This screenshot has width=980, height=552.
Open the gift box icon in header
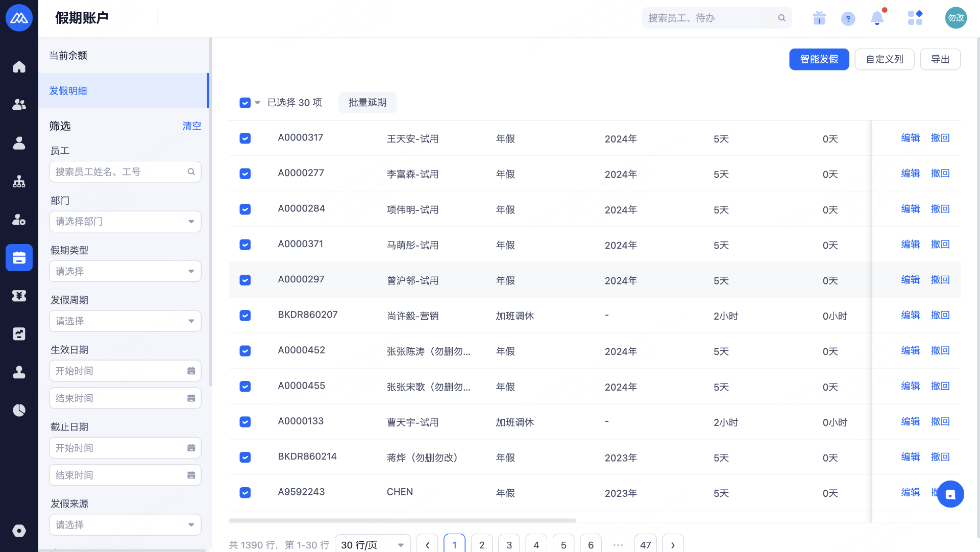(819, 18)
